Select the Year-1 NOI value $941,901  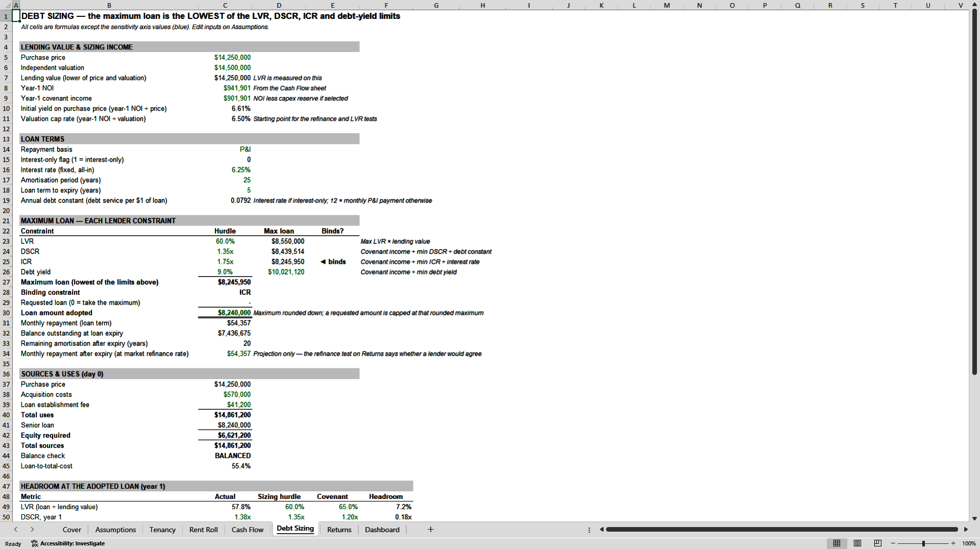[x=225, y=88]
